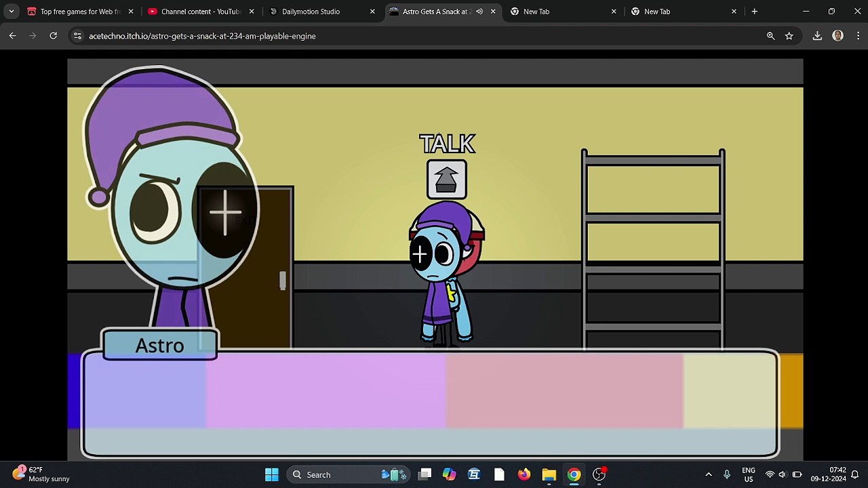
Task: Click the TALK label above Astro
Action: click(x=447, y=144)
